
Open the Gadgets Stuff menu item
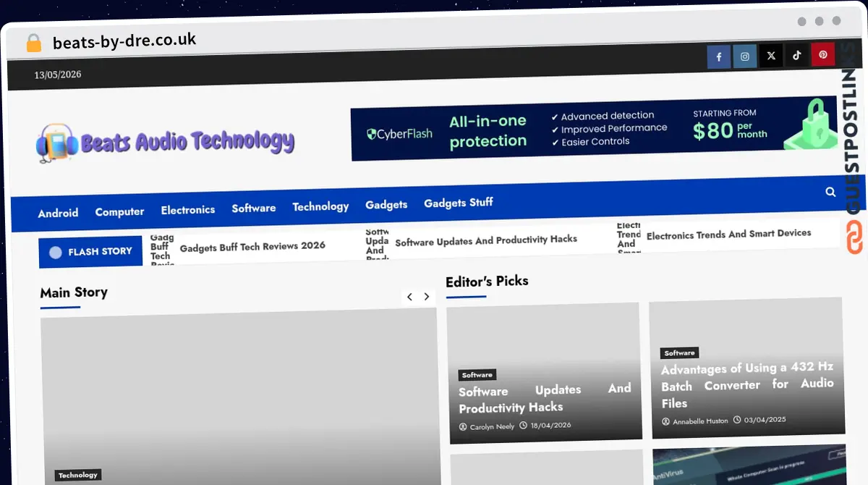459,203
